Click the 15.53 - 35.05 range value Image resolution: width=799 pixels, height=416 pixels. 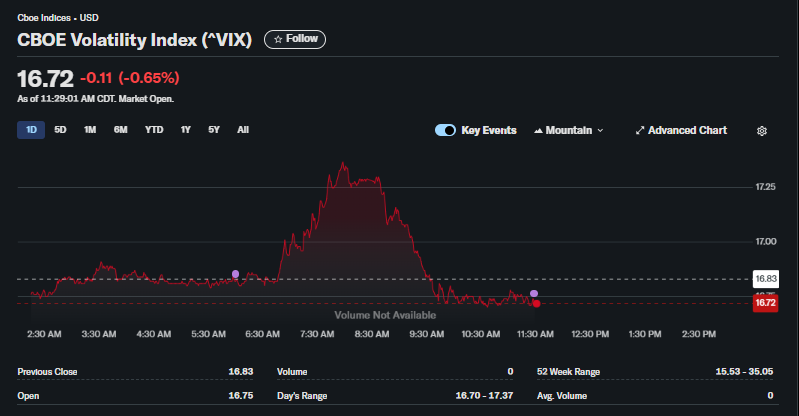click(744, 371)
